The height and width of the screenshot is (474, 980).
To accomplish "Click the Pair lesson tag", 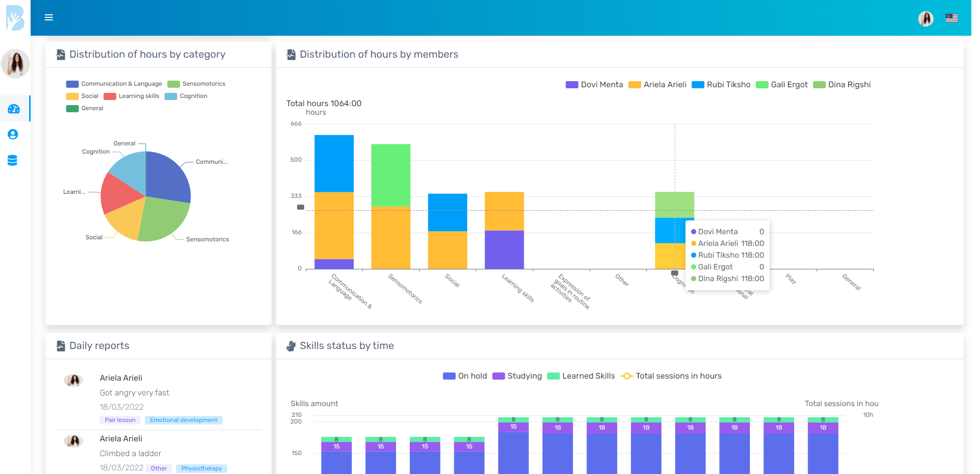I will [120, 420].
